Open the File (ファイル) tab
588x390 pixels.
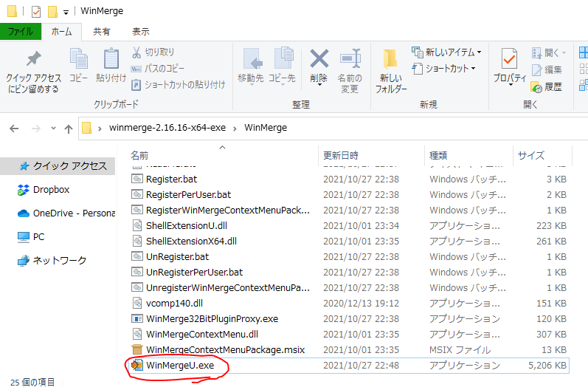pyautogui.click(x=20, y=32)
